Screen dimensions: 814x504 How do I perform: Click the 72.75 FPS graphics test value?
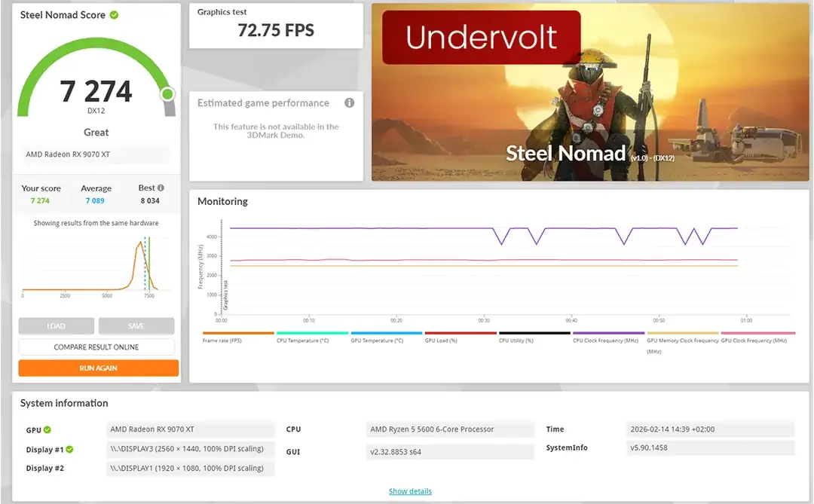276,30
